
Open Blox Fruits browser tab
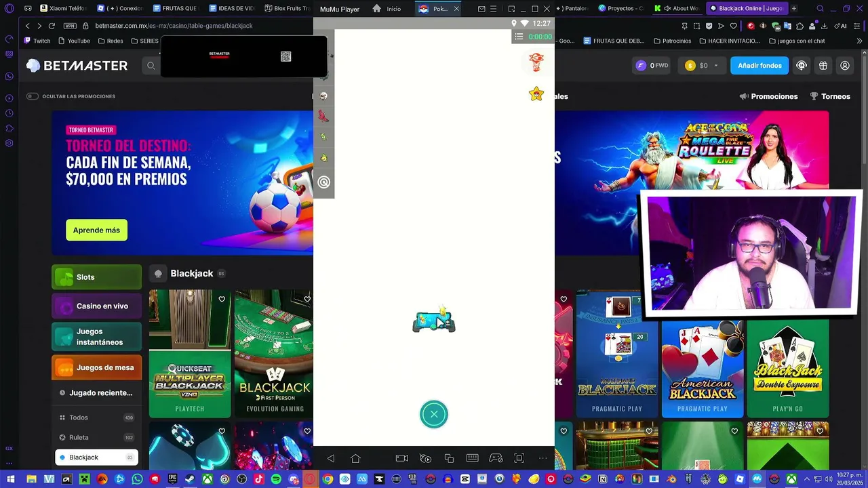click(x=287, y=8)
